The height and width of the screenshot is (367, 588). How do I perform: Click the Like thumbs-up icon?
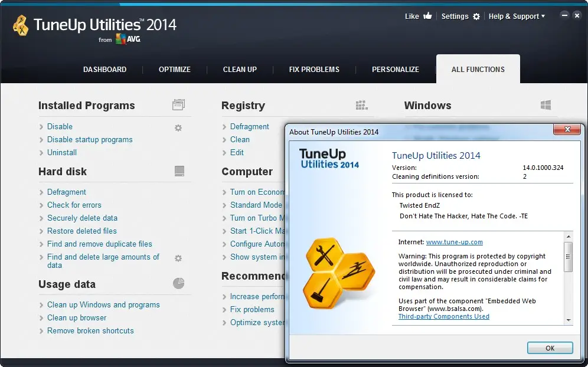pyautogui.click(x=427, y=16)
